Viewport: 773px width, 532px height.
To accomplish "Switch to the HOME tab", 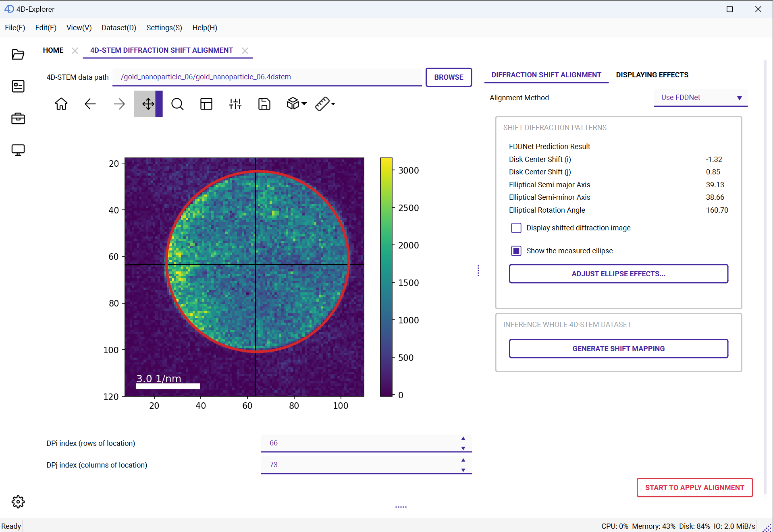I will [53, 50].
